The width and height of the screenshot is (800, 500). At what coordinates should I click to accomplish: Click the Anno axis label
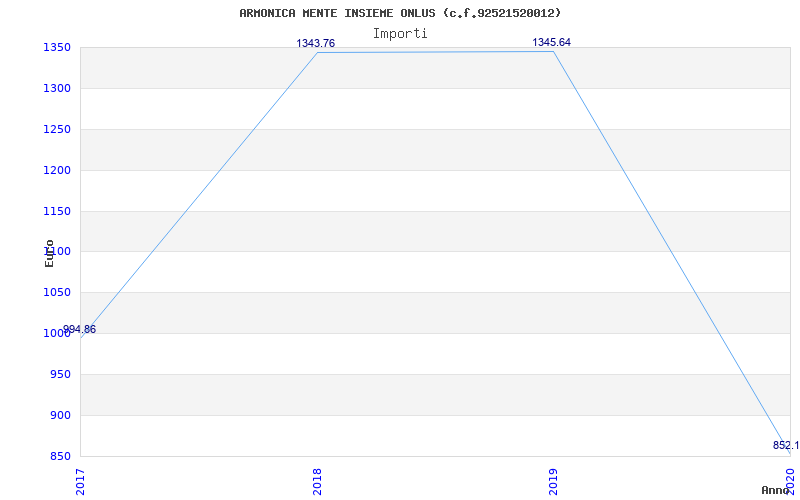click(x=774, y=490)
